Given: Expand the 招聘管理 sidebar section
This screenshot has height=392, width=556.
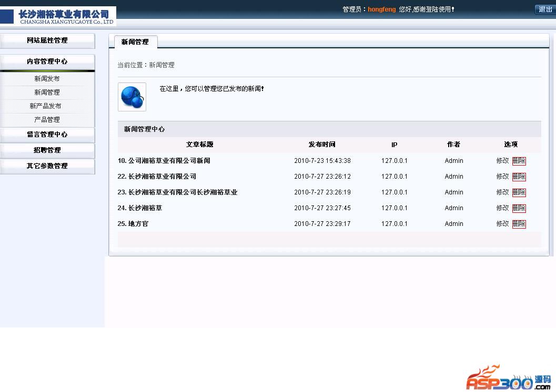Looking at the screenshot, I should [x=47, y=150].
